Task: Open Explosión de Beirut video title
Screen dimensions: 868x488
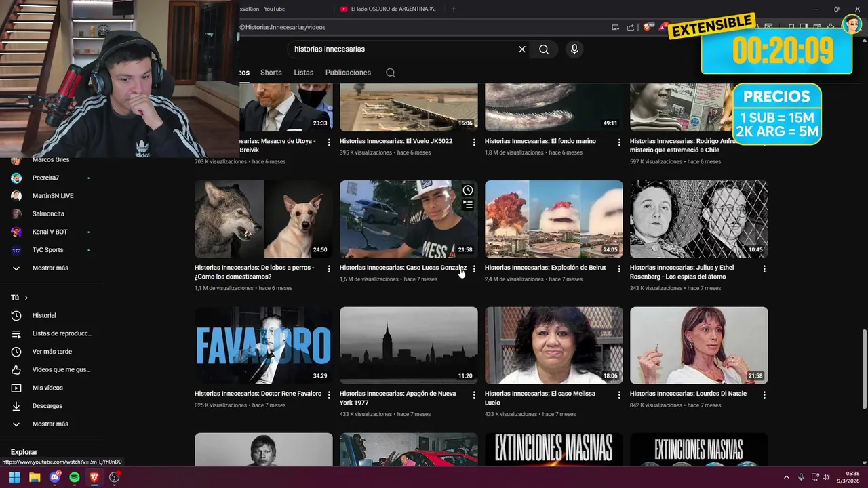Action: coord(545,268)
